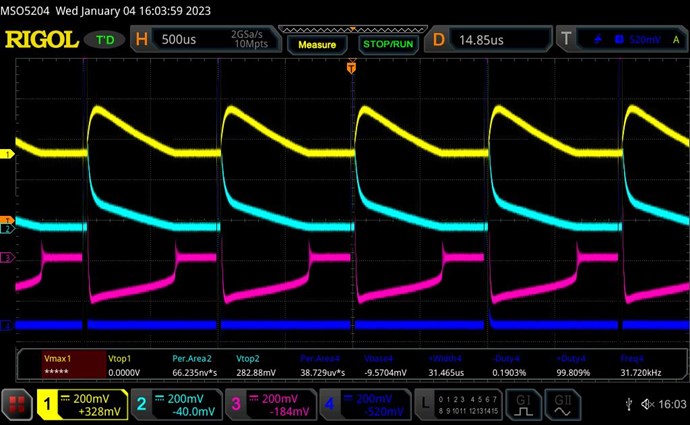Open the logic analyzer L digital channels

click(458, 405)
